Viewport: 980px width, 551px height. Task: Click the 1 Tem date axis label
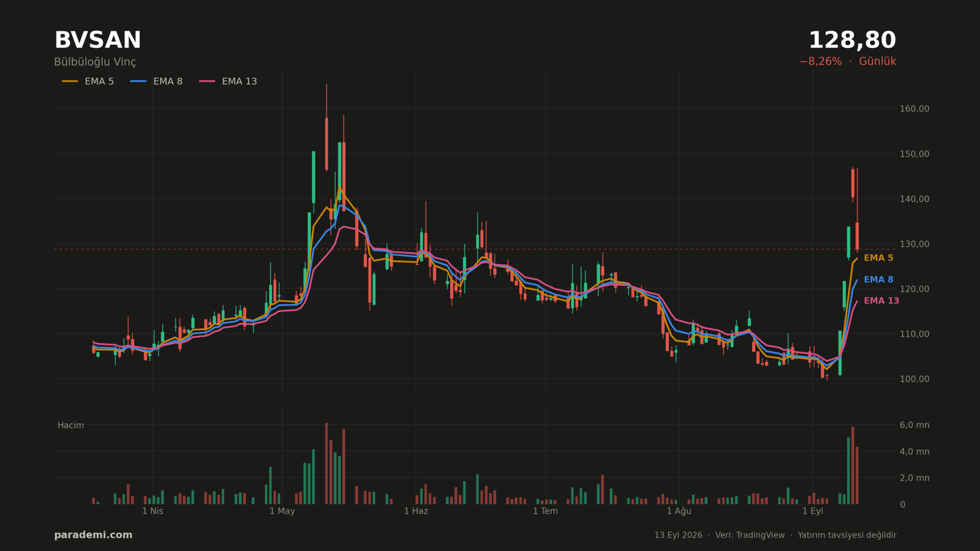tap(545, 511)
